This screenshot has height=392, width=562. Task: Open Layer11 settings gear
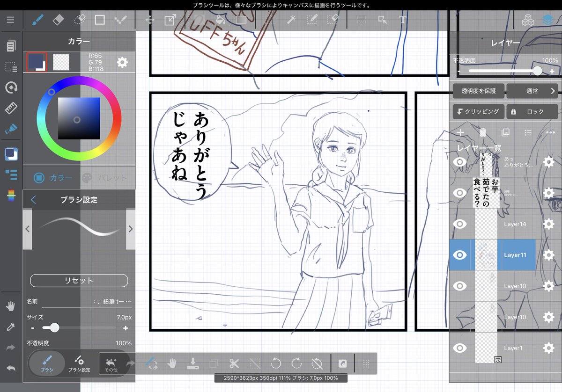(x=548, y=255)
